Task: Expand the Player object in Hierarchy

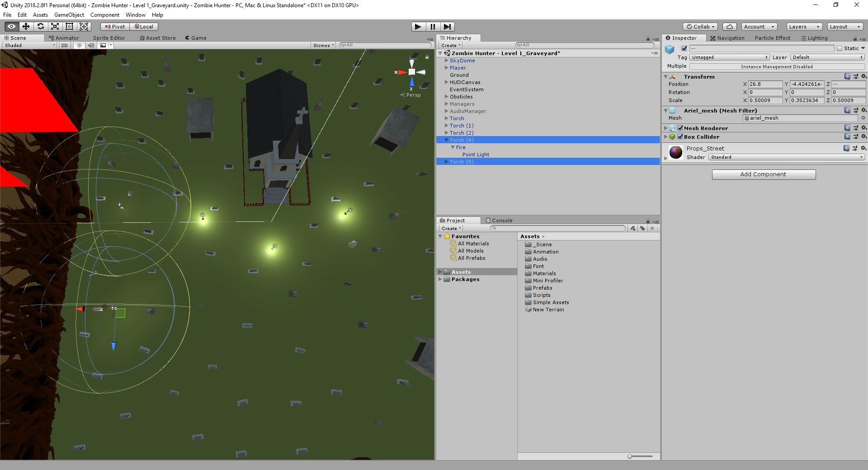Action: pyautogui.click(x=446, y=68)
